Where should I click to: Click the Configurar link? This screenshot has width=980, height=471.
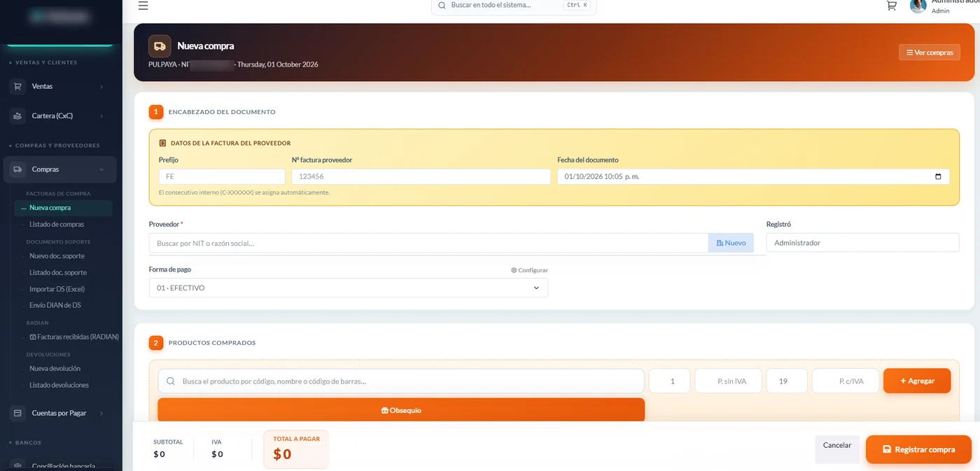[x=530, y=270]
